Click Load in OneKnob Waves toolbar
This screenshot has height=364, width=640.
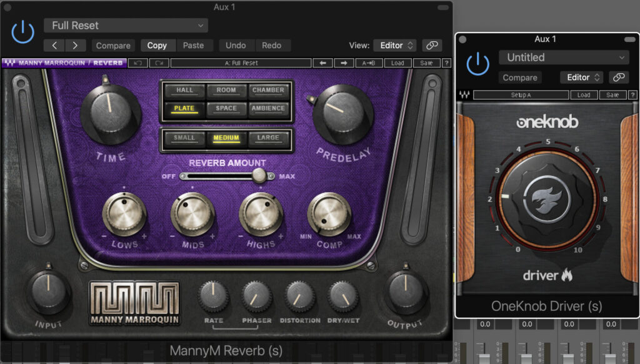click(x=584, y=95)
